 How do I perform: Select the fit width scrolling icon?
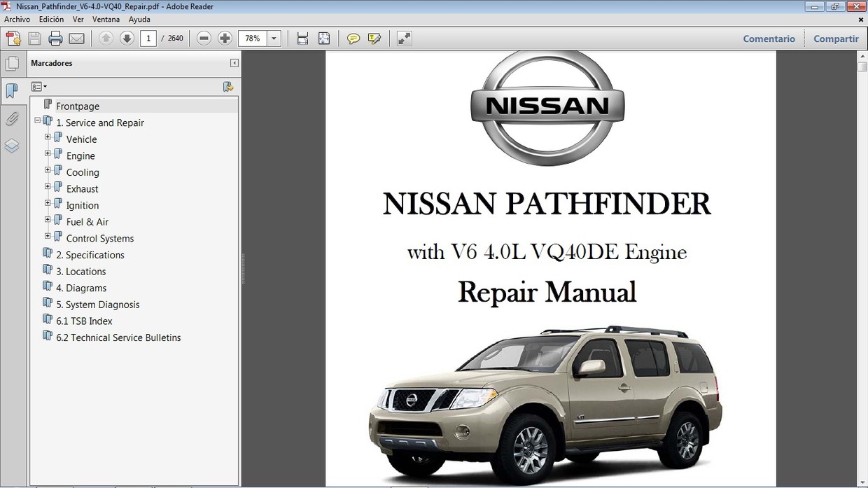302,39
